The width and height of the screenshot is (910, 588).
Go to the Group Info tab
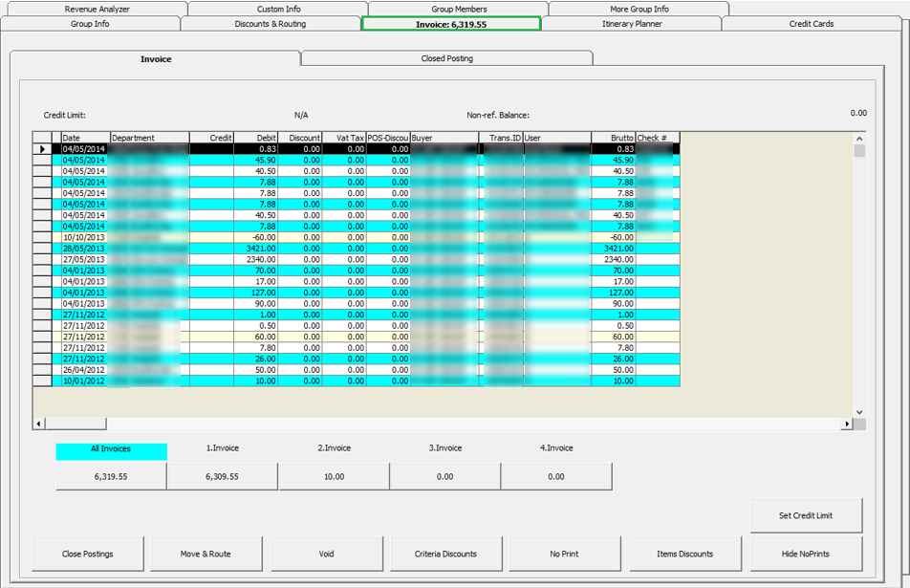coord(90,24)
